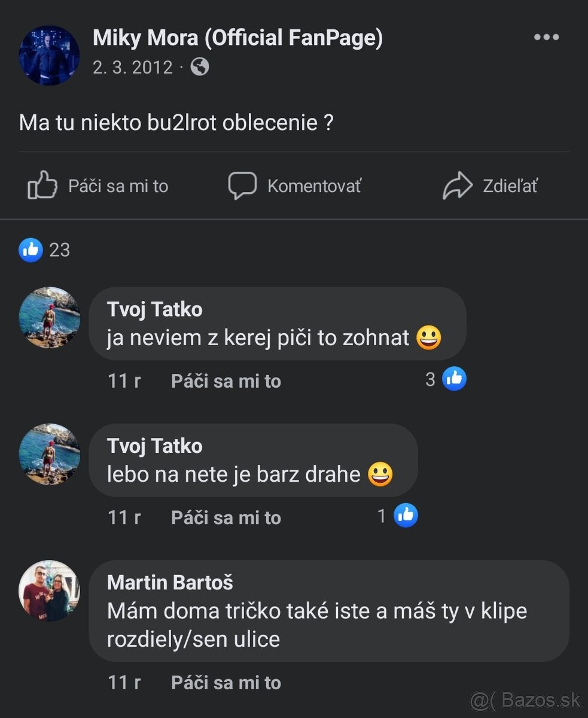Like the 'lebo na nete' comment

coord(226,518)
